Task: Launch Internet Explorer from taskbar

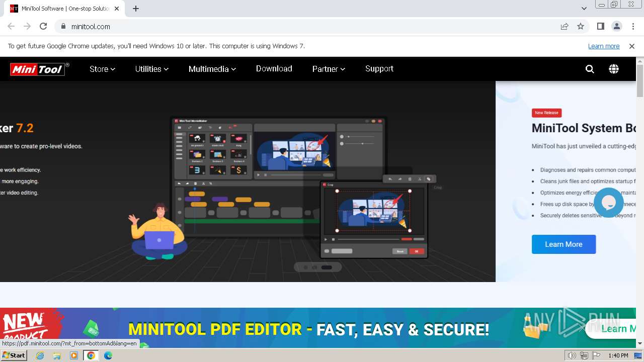Action: (40, 355)
